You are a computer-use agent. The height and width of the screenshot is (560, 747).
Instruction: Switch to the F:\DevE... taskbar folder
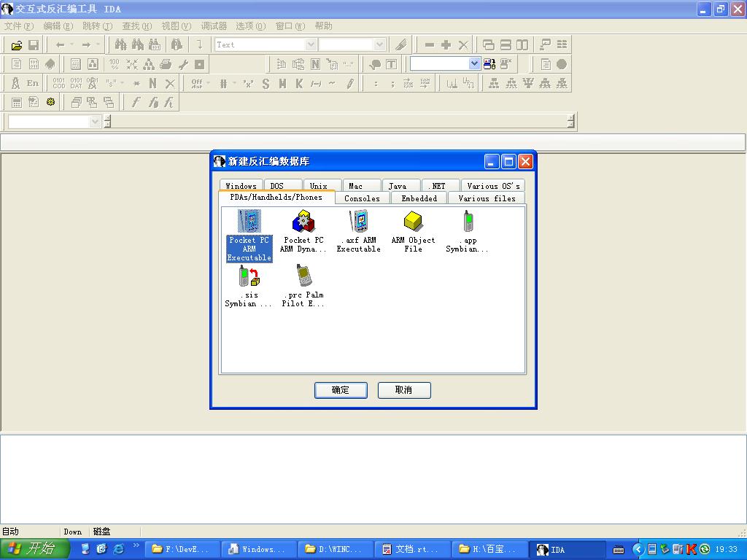[182, 549]
